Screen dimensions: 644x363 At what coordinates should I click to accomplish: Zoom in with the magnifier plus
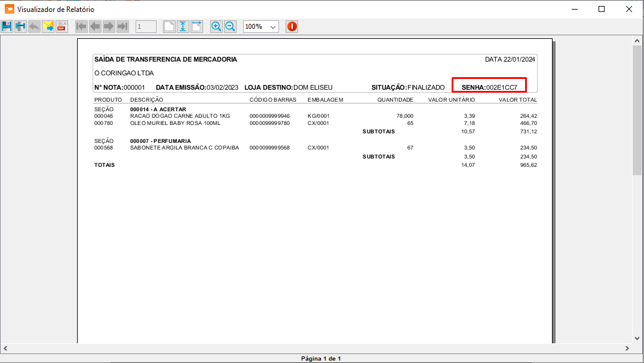(x=216, y=27)
